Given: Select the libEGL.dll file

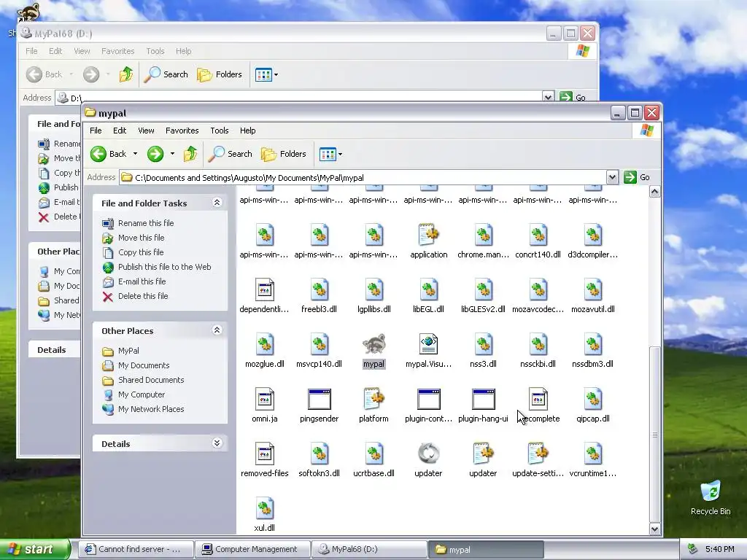Looking at the screenshot, I should coord(428,289).
